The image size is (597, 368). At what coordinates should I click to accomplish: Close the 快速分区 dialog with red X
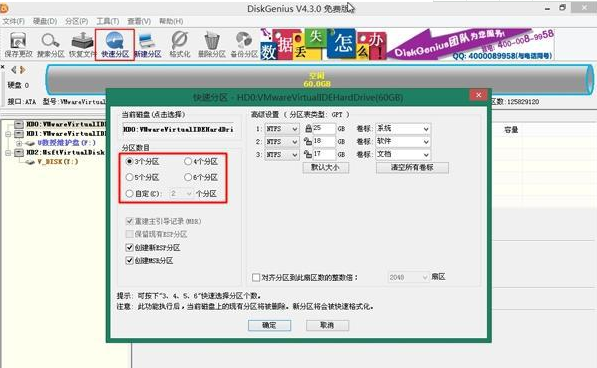click(x=479, y=95)
